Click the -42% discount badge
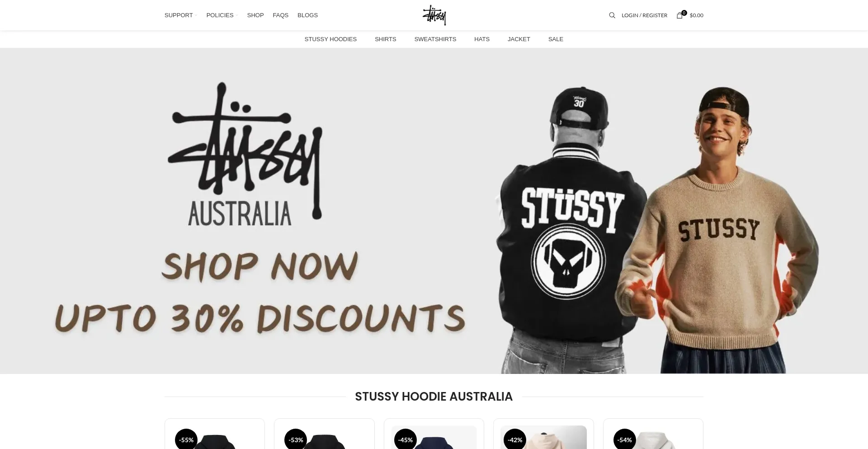Screen dimensions: 868x449 point(515,440)
